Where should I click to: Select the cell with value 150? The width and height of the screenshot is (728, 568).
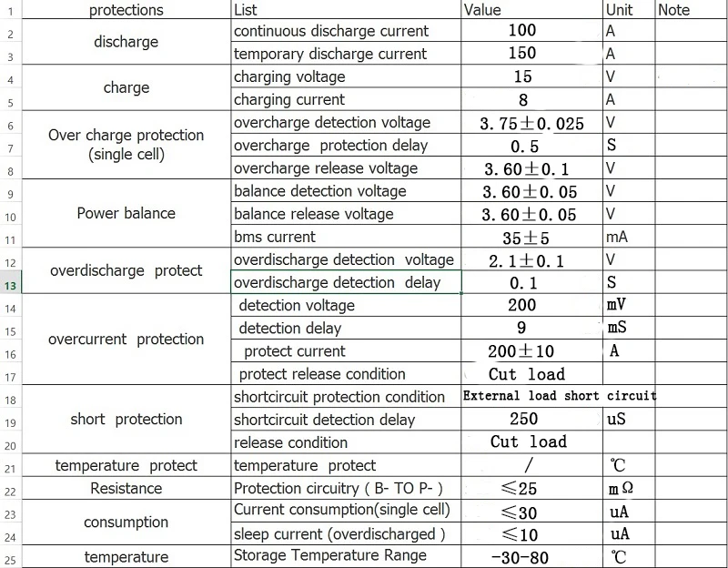(x=532, y=54)
